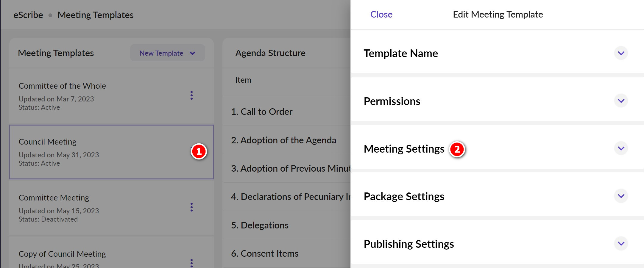Open the kebab menu for Committee Meeting
The height and width of the screenshot is (268, 644).
tap(192, 207)
